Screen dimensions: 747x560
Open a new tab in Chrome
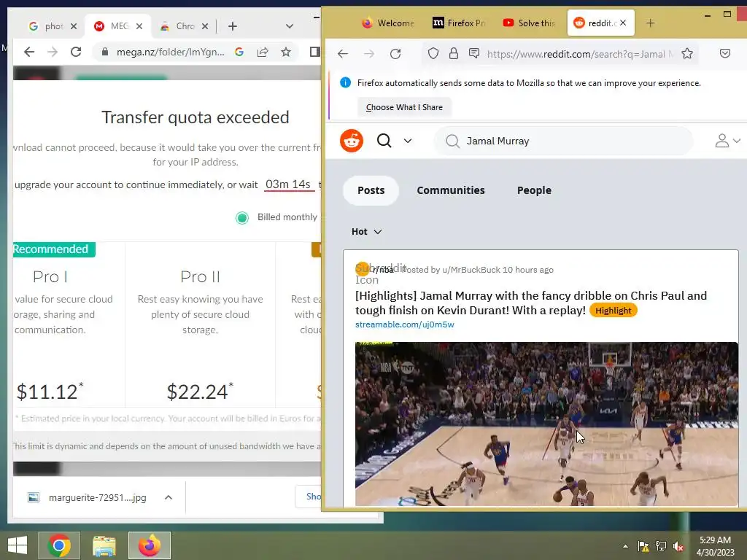(x=233, y=26)
